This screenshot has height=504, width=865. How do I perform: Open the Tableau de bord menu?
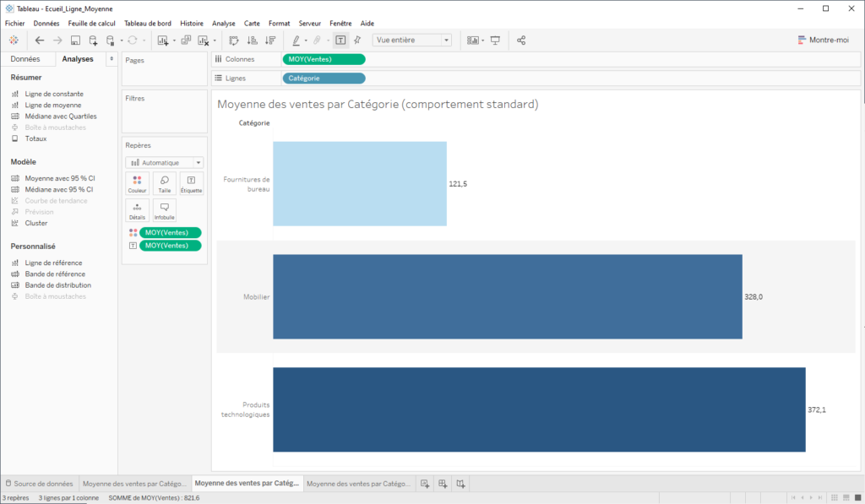[148, 23]
